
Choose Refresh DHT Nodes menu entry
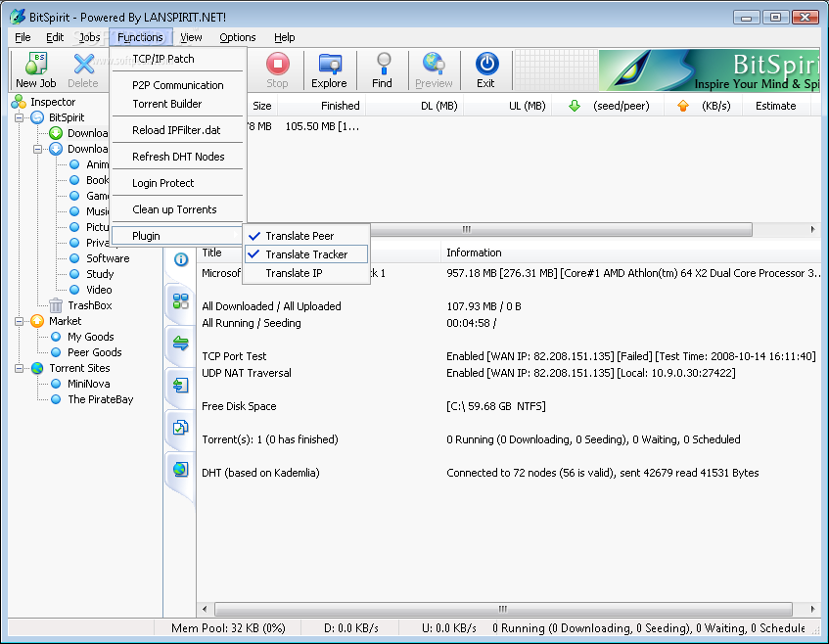click(x=178, y=157)
